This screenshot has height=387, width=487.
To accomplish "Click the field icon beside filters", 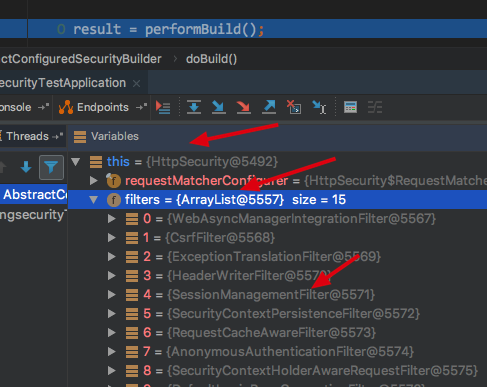I will click(x=114, y=200).
